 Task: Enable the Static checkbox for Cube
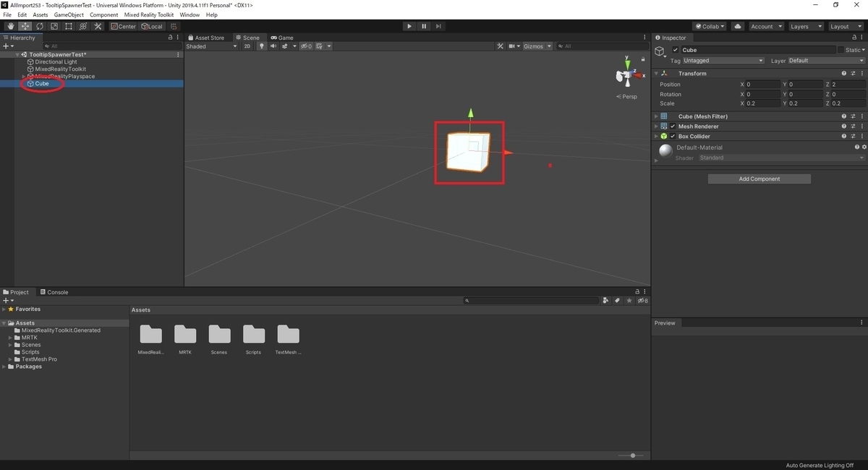841,50
